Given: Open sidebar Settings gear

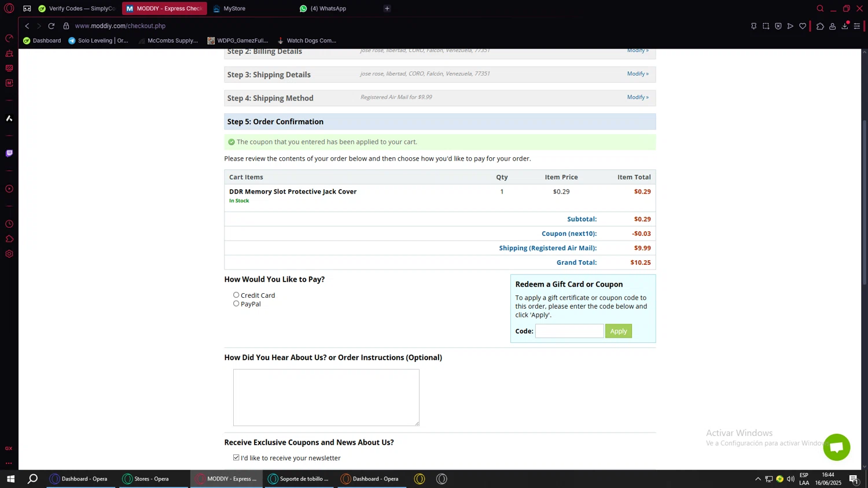Looking at the screenshot, I should 9,254.
